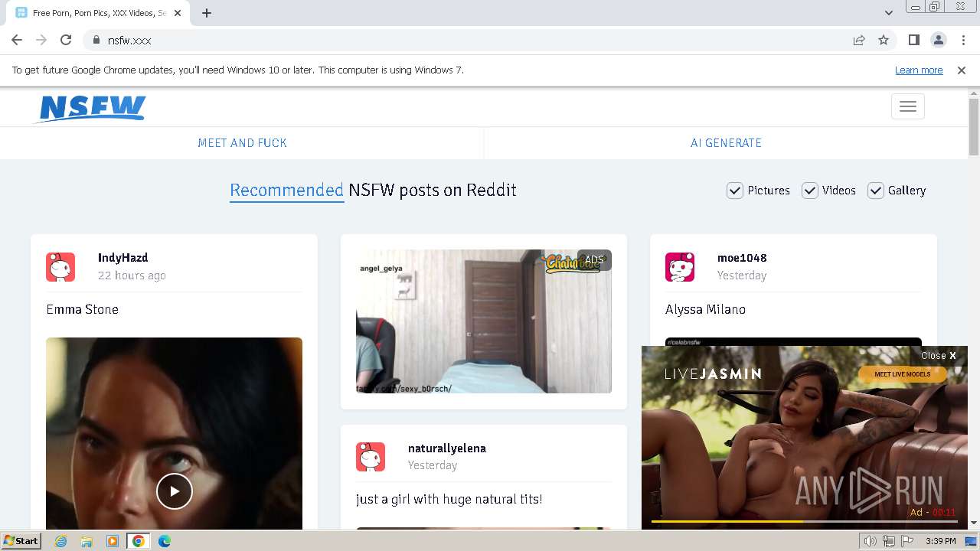Image resolution: width=980 pixels, height=551 pixels.
Task: Click naturallyelena's Reddit avatar icon
Action: (371, 457)
